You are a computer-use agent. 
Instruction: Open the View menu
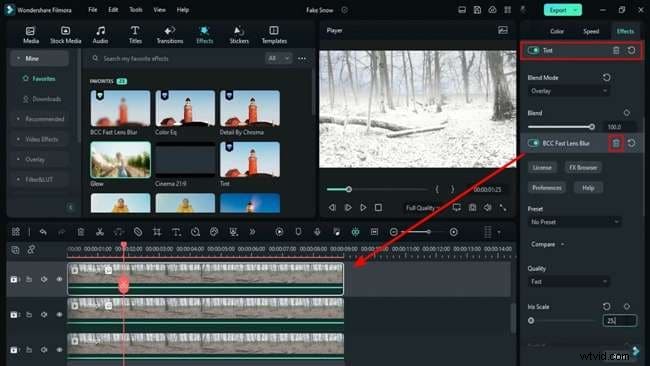159,10
